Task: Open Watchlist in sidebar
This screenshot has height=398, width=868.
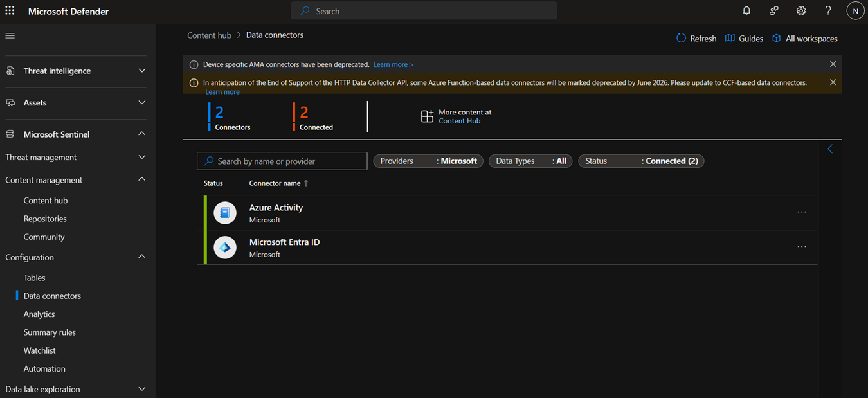Action: click(x=39, y=350)
